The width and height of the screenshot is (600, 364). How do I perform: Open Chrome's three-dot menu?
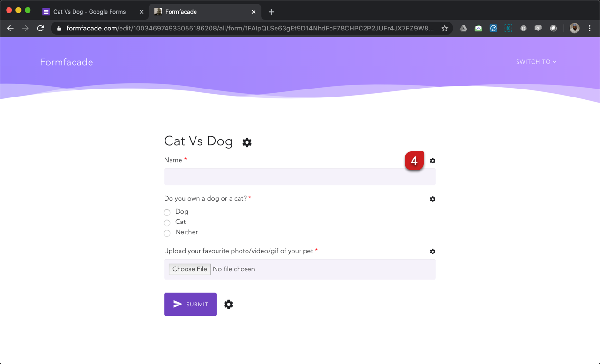[589, 29]
